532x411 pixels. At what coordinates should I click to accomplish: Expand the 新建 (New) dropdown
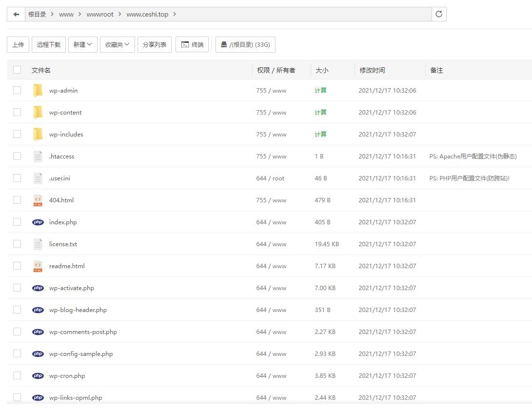[x=83, y=44]
